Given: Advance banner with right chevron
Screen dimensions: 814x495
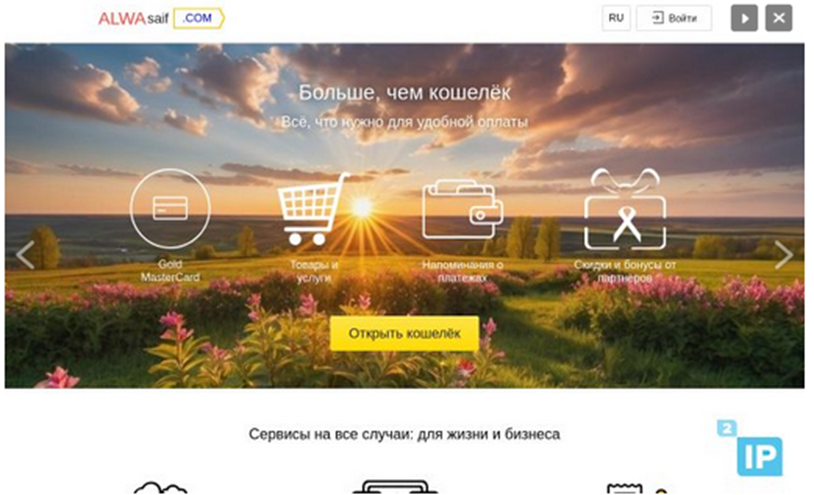Looking at the screenshot, I should 784,255.
